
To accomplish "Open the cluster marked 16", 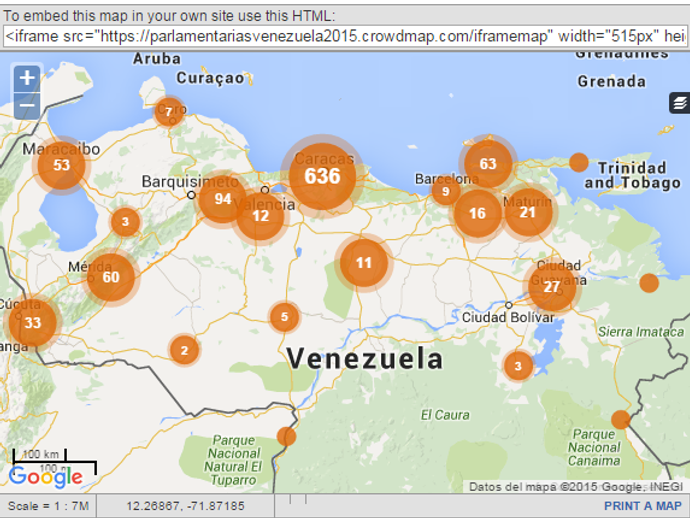I will coord(477,213).
